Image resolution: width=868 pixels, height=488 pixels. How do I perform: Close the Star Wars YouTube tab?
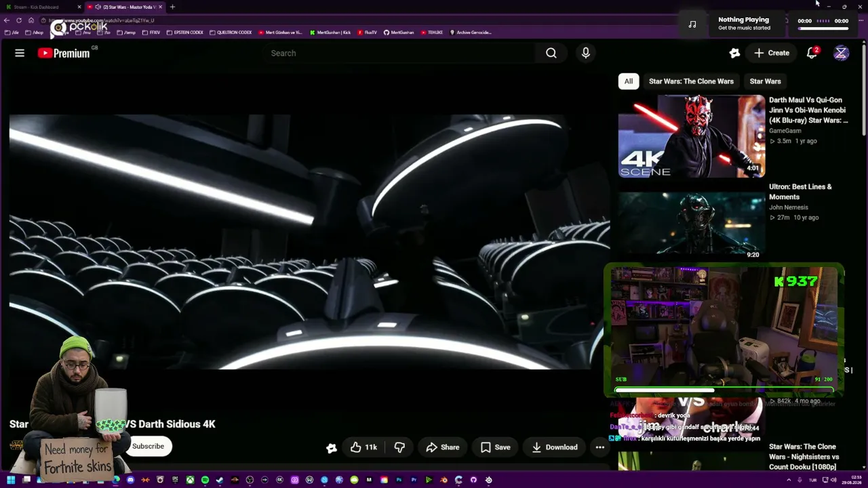click(160, 7)
